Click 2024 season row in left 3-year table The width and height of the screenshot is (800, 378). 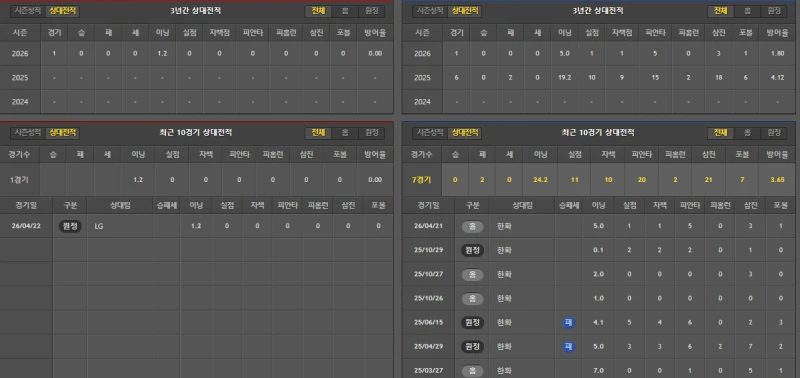197,102
